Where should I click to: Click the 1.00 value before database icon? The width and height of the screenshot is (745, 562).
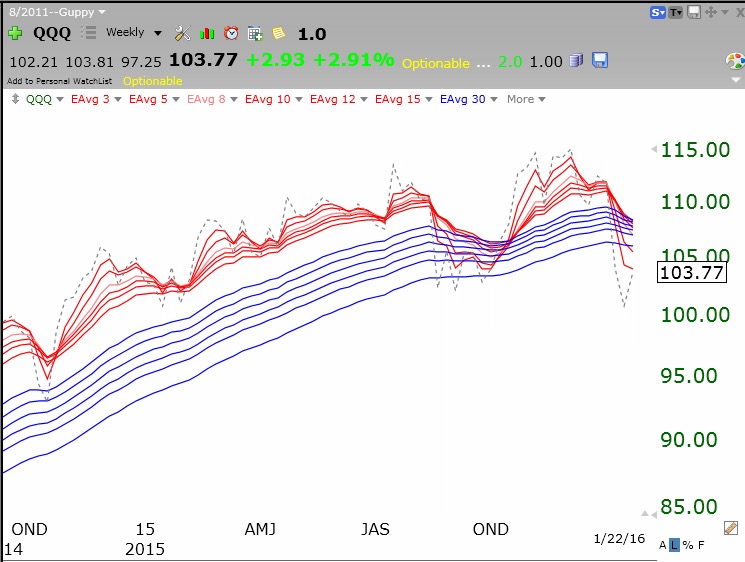546,62
